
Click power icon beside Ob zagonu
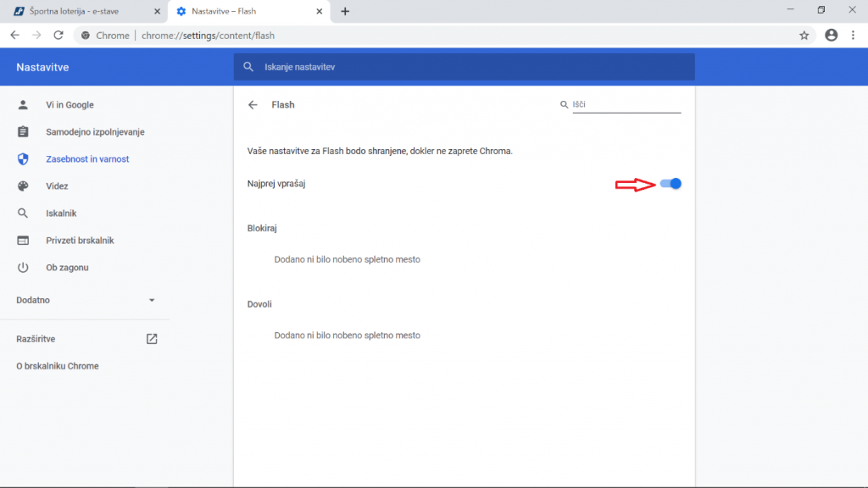(23, 267)
